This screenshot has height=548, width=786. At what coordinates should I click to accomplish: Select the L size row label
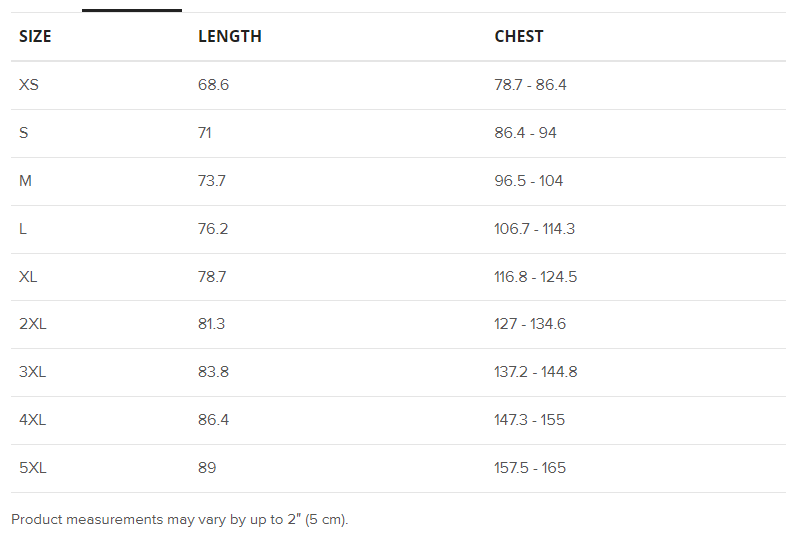pos(23,229)
